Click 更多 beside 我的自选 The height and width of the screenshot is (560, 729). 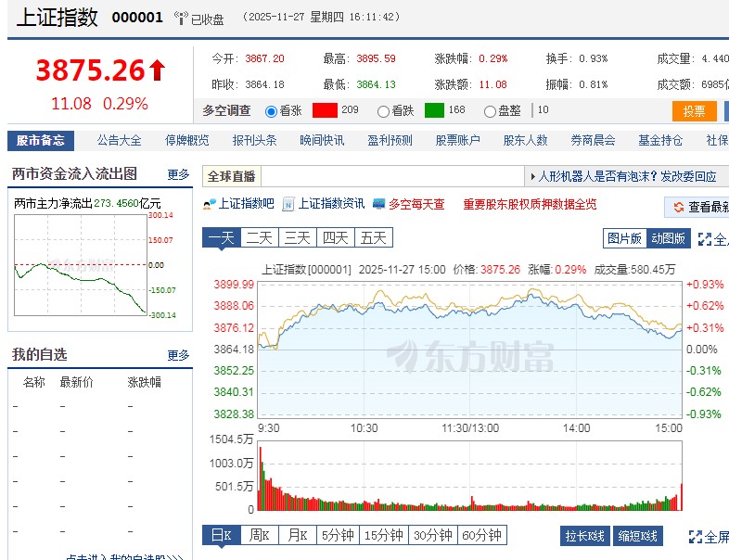point(178,355)
